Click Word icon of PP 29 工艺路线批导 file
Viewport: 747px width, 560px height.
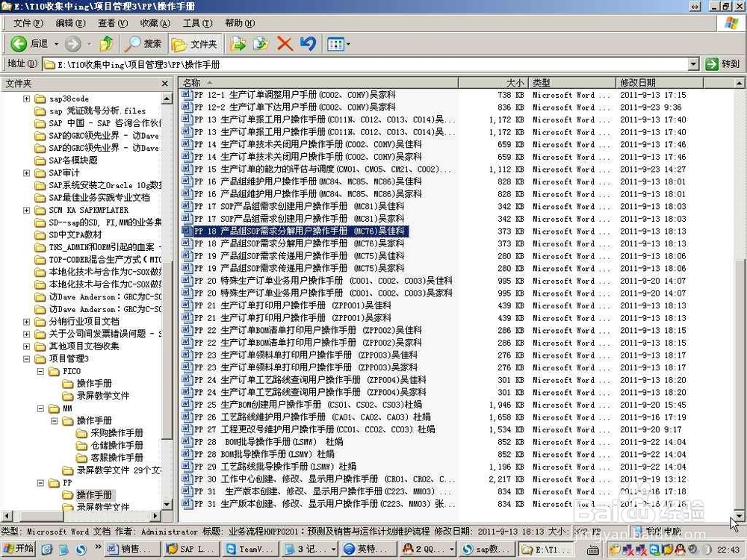click(187, 466)
